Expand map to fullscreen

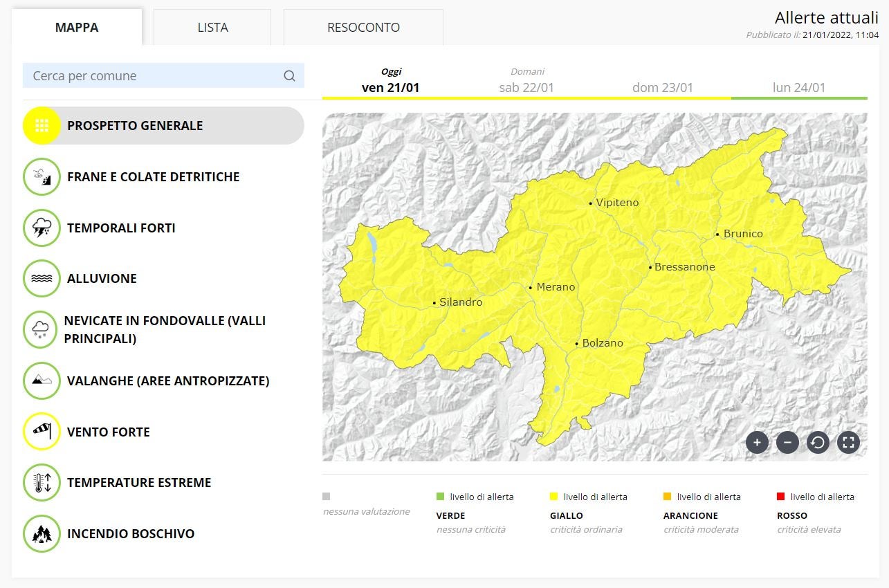(848, 442)
